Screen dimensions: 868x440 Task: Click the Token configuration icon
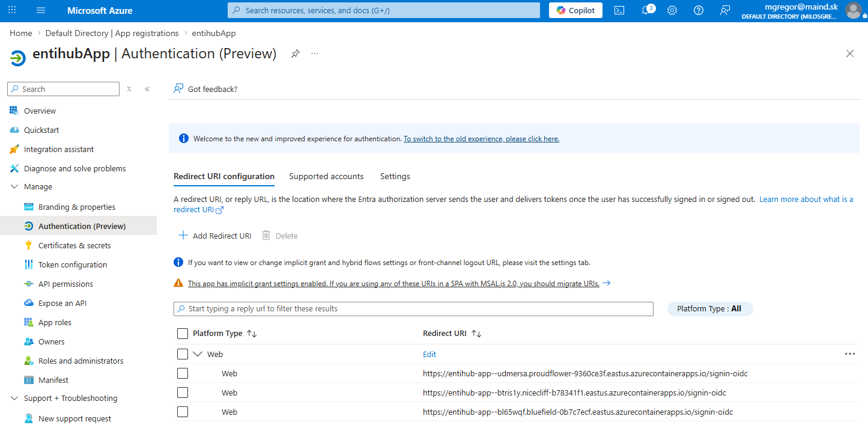click(x=28, y=264)
